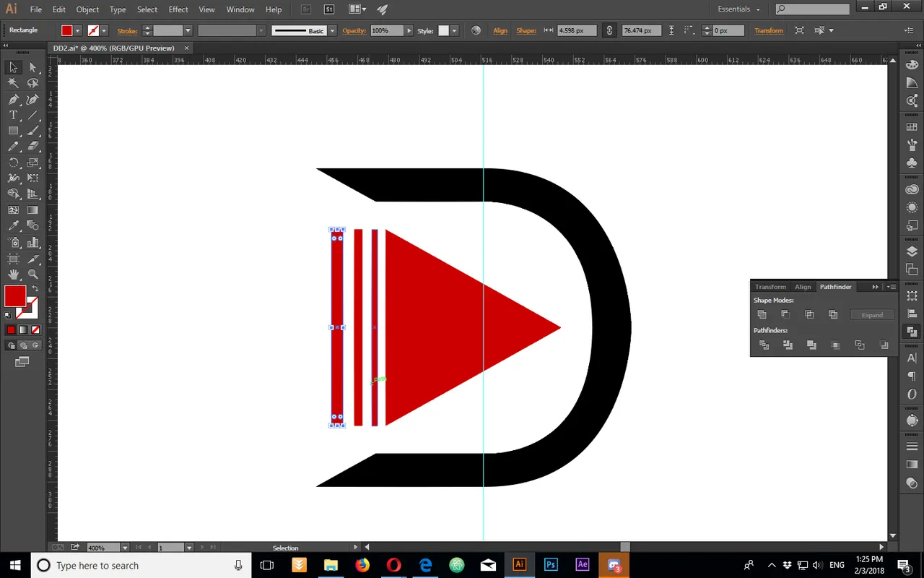The height and width of the screenshot is (578, 924).
Task: Select the Direct Selection tool
Action: tap(32, 67)
